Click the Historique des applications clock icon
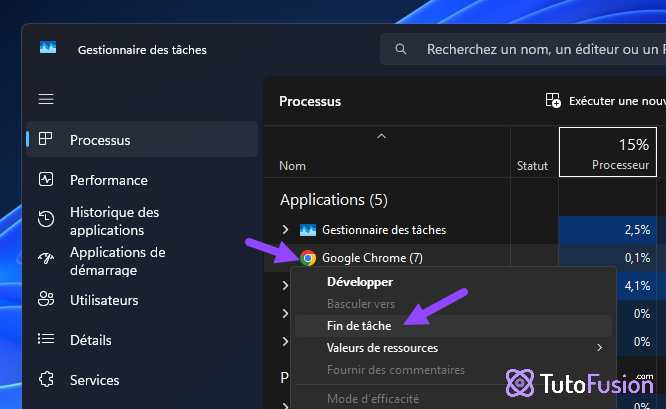 (46, 219)
